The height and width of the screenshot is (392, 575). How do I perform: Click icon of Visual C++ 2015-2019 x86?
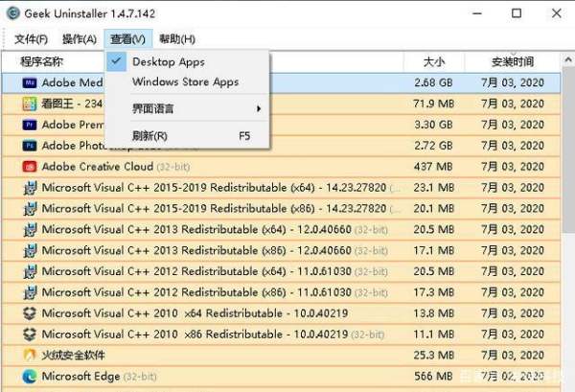pos(30,209)
